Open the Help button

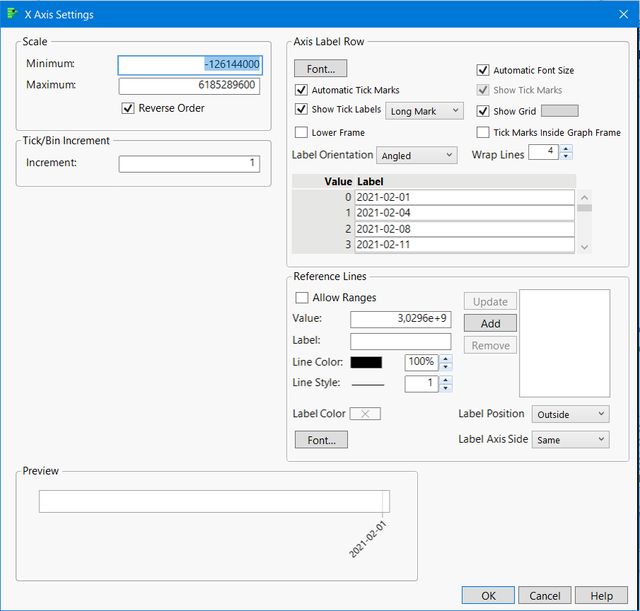tap(601, 595)
